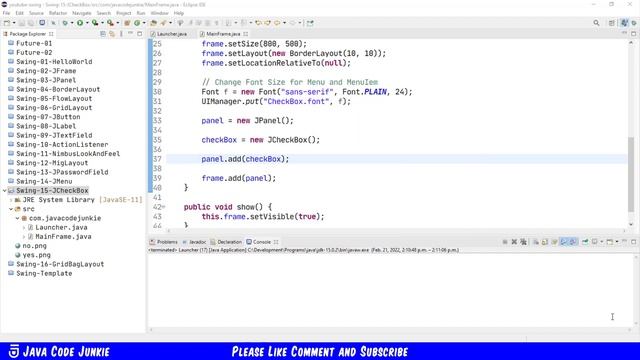Toggle Show Console on standard output change
640x360 pixels.
564,242
